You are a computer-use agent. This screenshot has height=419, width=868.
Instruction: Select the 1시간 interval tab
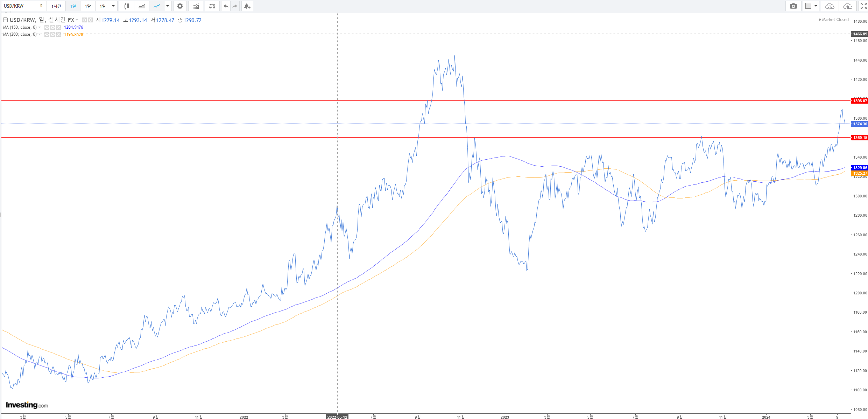(56, 6)
